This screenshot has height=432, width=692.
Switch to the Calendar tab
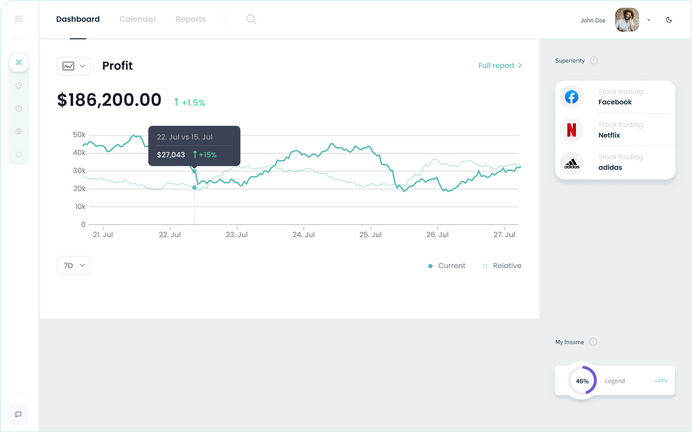point(138,19)
